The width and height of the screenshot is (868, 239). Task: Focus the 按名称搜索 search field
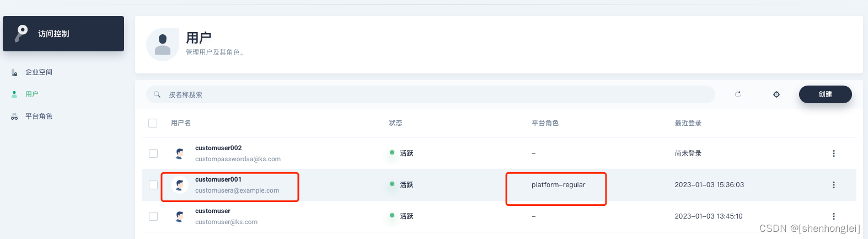pyautogui.click(x=430, y=94)
